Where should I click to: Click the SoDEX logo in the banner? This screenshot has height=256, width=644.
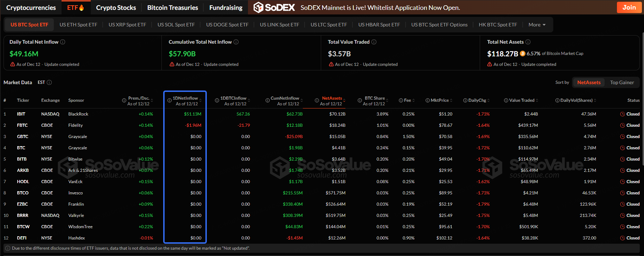[274, 7]
